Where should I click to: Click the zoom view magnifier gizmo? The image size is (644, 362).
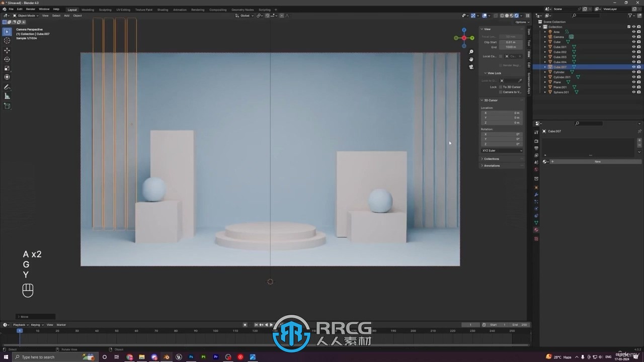(471, 52)
